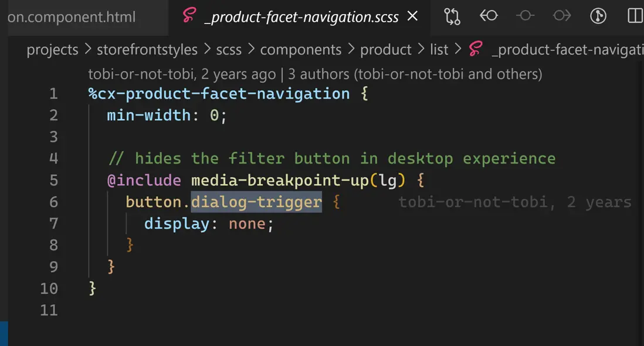Image resolution: width=644 pixels, height=346 pixels.
Task: Click line number 1 in the gutter
Action: [x=53, y=94]
